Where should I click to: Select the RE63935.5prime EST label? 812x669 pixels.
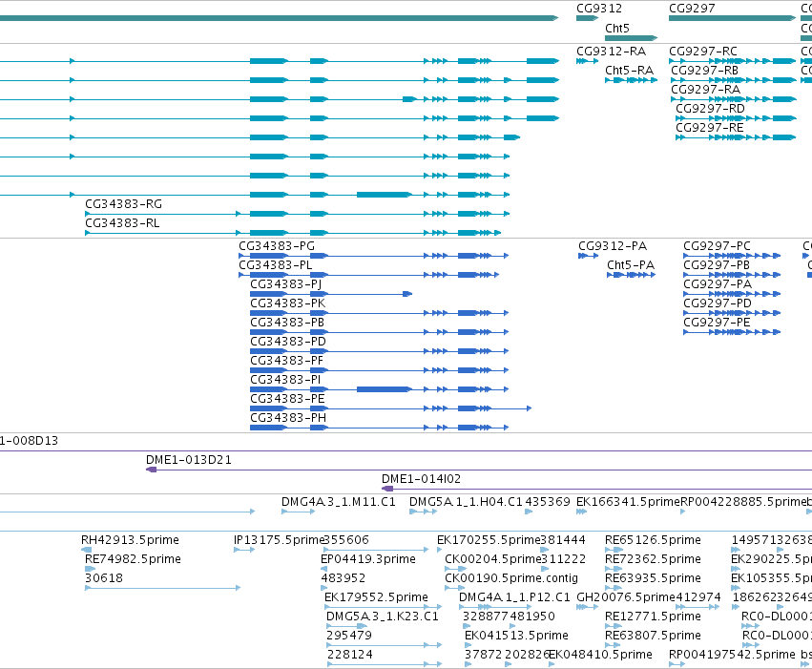653,578
